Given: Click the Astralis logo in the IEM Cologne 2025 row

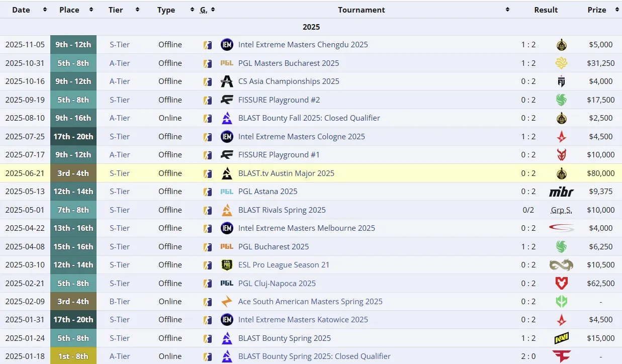Looking at the screenshot, I should (x=562, y=137).
